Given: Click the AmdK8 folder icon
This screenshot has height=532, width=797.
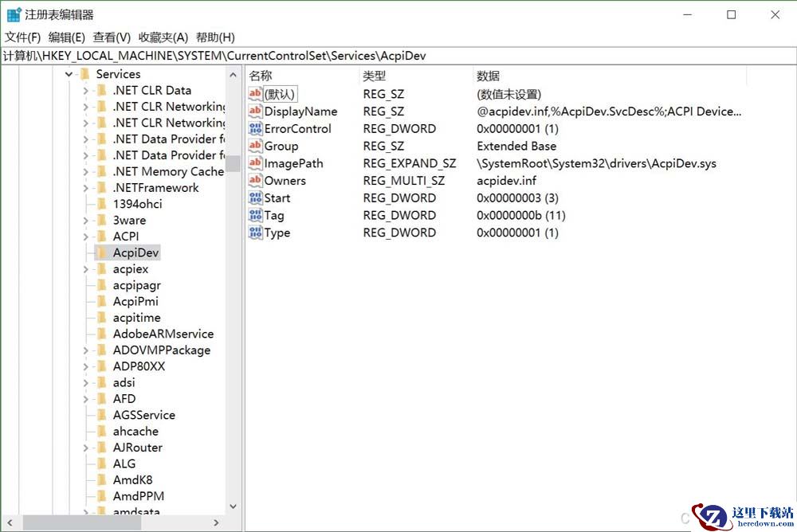Looking at the screenshot, I should pyautogui.click(x=102, y=480).
